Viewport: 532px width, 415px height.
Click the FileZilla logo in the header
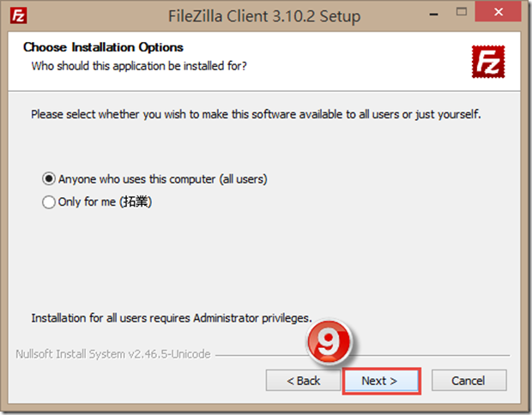pos(488,62)
